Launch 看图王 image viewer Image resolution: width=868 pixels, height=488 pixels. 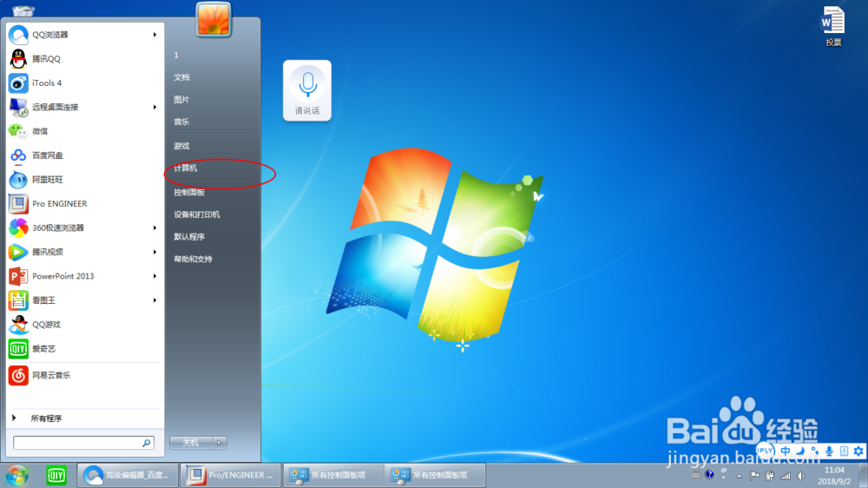click(x=83, y=300)
